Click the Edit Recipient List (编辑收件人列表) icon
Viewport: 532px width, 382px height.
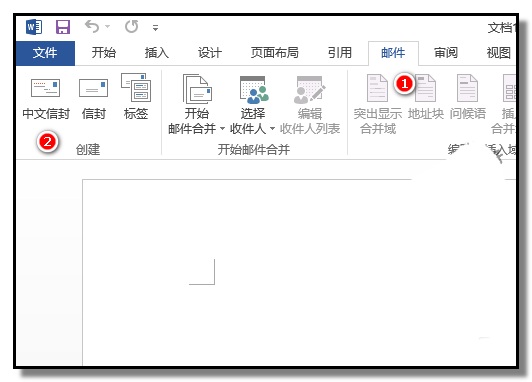(x=309, y=90)
